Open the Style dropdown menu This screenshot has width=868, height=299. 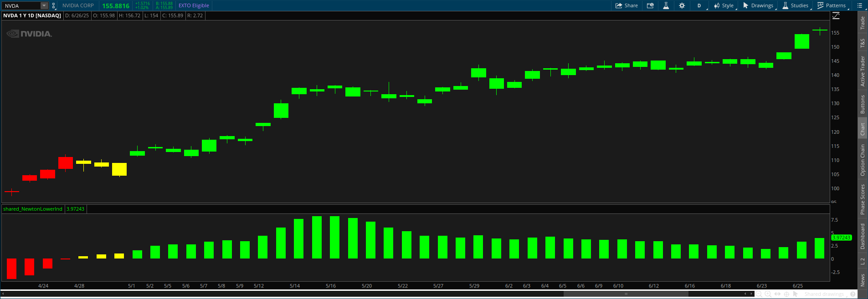point(724,5)
